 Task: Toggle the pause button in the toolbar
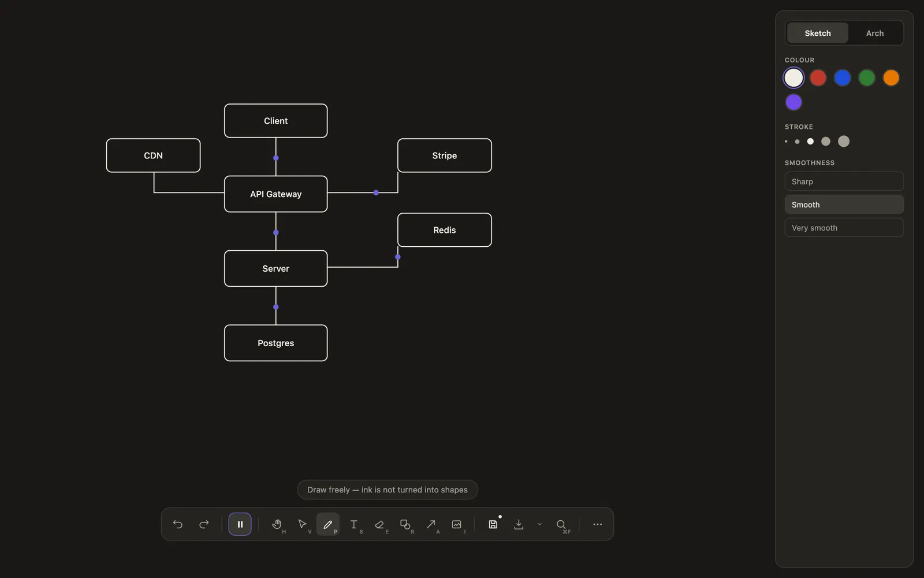tap(240, 524)
